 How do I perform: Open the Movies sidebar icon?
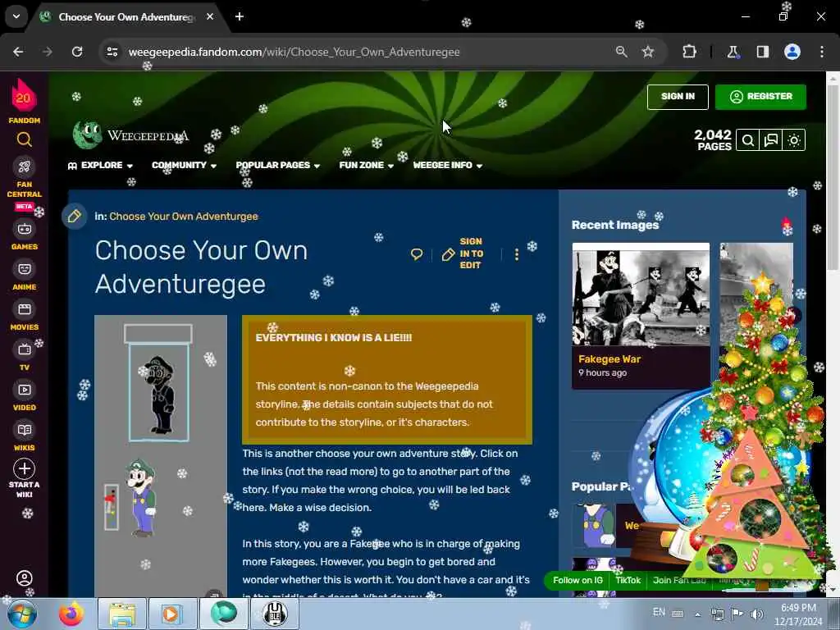[x=24, y=309]
